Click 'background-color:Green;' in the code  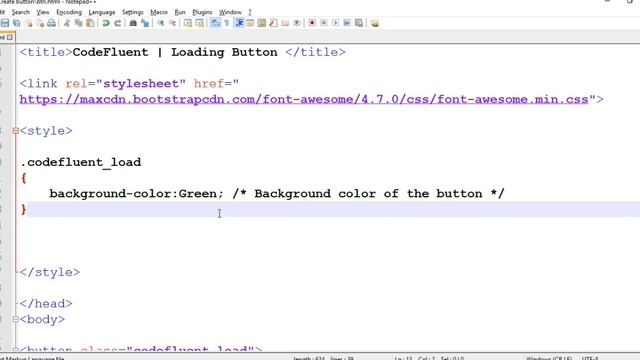(x=136, y=193)
